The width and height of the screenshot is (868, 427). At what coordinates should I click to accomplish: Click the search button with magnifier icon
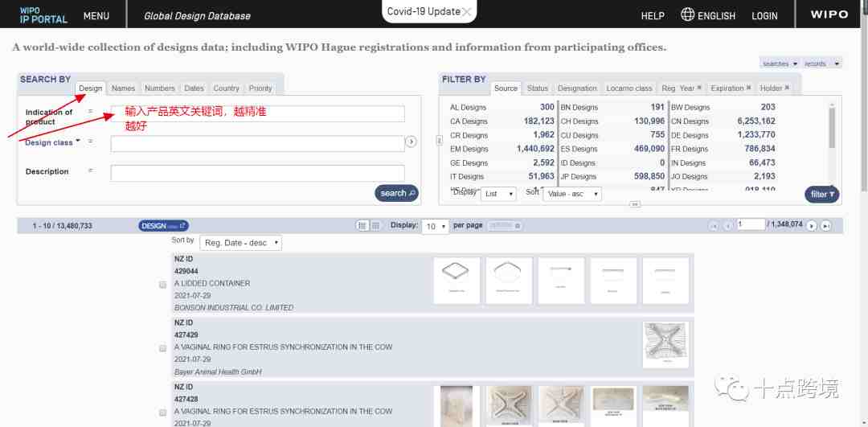[396, 193]
